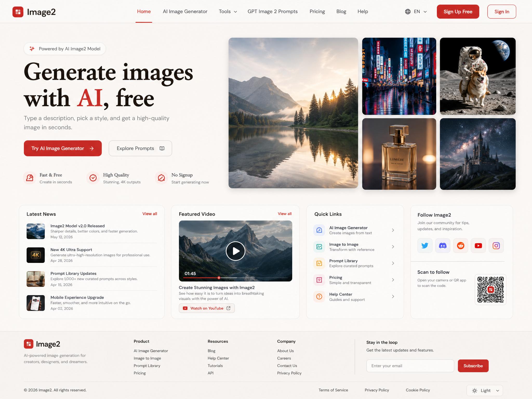Screen dimensions: 532x399
Task: Go to Pricing in the top navigation
Action: [317, 12]
